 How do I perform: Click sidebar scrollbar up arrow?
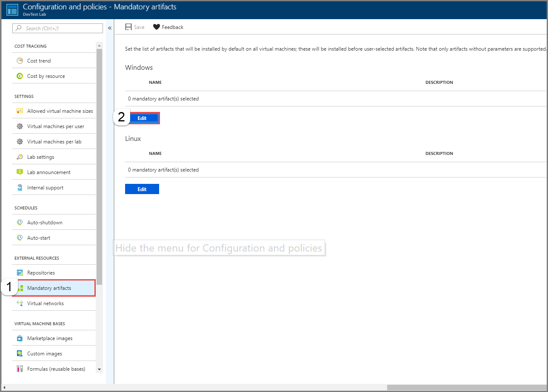pyautogui.click(x=100, y=45)
